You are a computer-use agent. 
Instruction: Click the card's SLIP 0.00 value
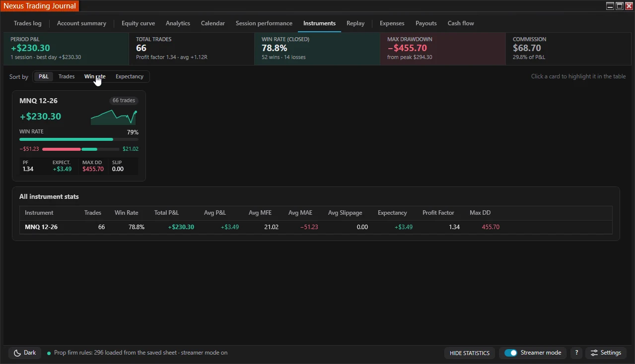[118, 169]
